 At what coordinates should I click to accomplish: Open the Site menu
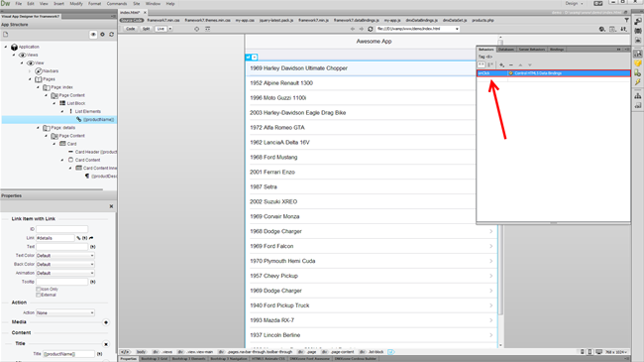(x=137, y=3)
